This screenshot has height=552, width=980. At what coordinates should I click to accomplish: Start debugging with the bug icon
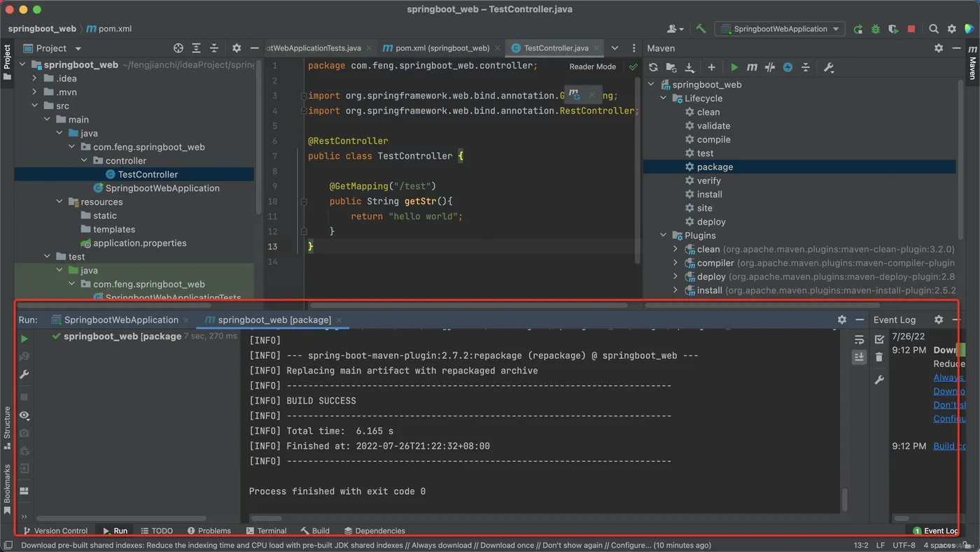pyautogui.click(x=876, y=29)
